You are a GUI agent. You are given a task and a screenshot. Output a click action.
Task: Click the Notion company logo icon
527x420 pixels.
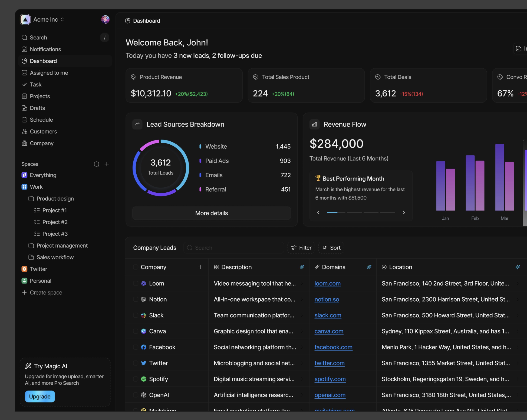(x=144, y=299)
